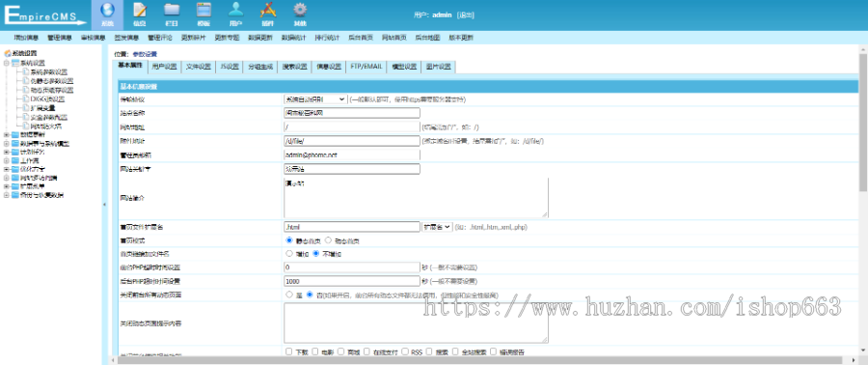Tick the 下载 checkbox

[289, 351]
